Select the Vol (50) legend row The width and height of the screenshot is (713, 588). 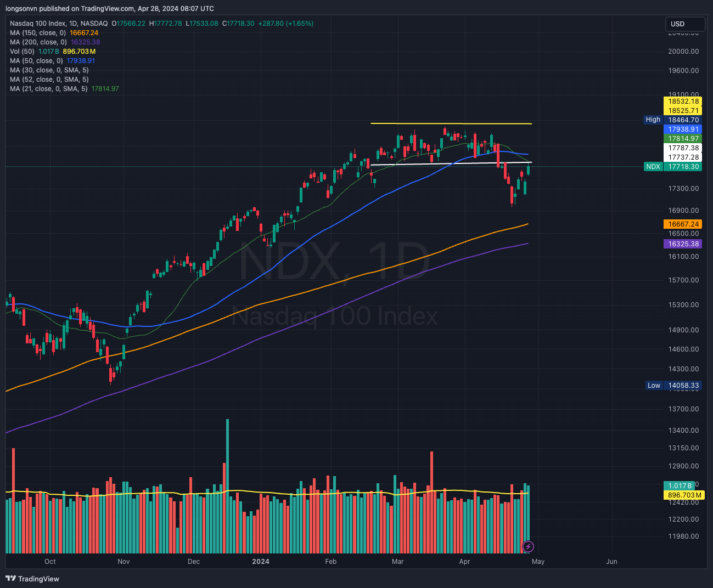tap(53, 52)
